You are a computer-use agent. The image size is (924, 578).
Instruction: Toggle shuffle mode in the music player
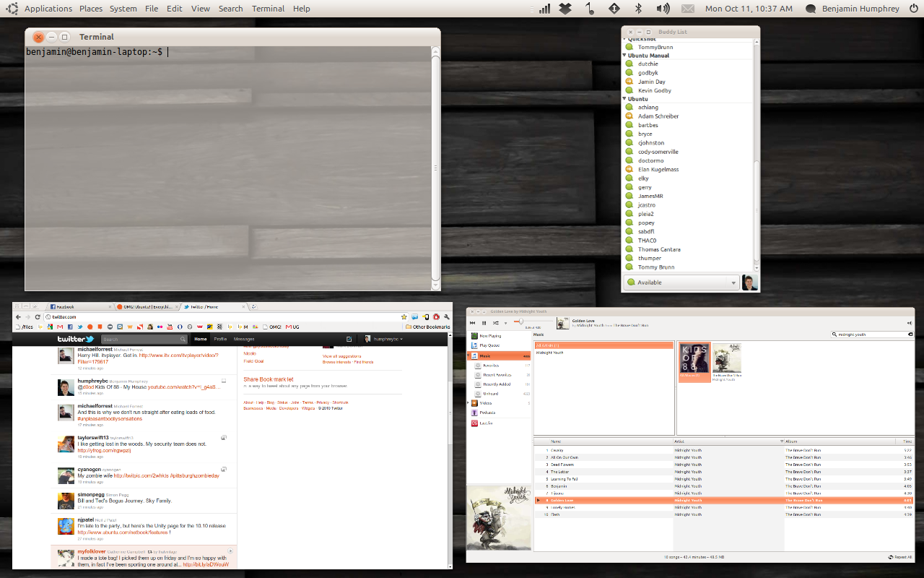[496, 323]
